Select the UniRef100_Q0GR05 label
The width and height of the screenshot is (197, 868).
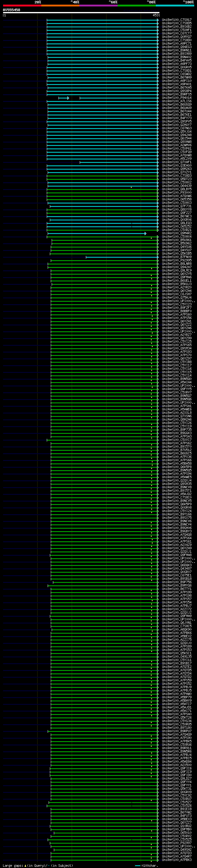(x=177, y=67)
